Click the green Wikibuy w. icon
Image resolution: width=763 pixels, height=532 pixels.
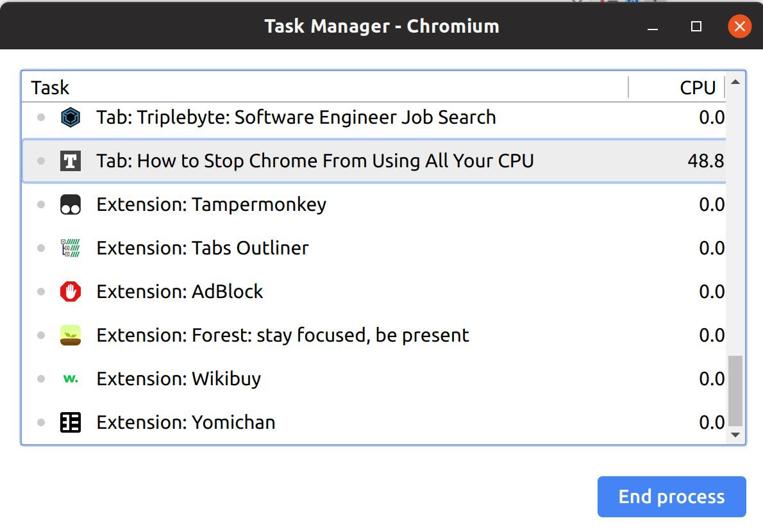(71, 378)
